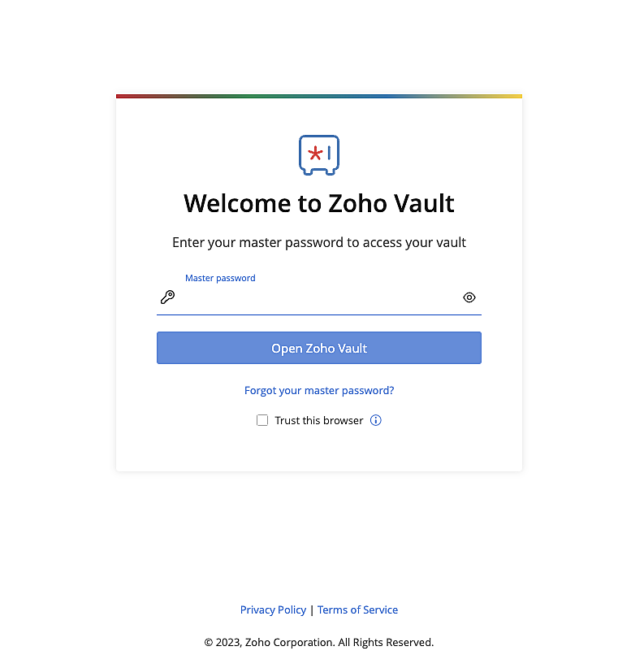Click inside the master password input field

317,297
